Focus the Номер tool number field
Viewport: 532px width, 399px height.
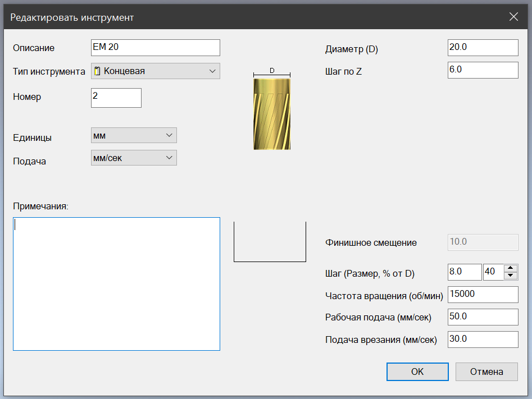[116, 97]
